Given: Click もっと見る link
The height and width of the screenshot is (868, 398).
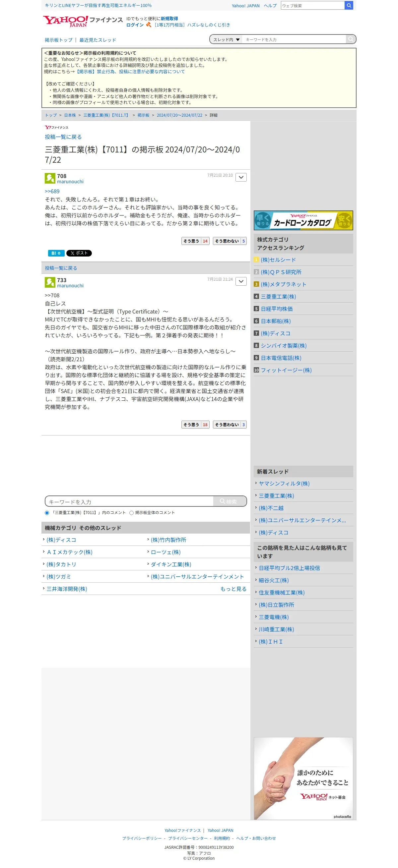Looking at the screenshot, I should click(233, 589).
